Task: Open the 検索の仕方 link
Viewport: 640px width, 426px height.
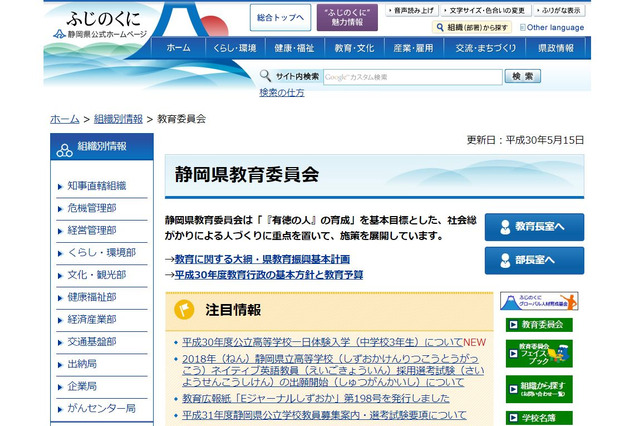Action: [282, 93]
